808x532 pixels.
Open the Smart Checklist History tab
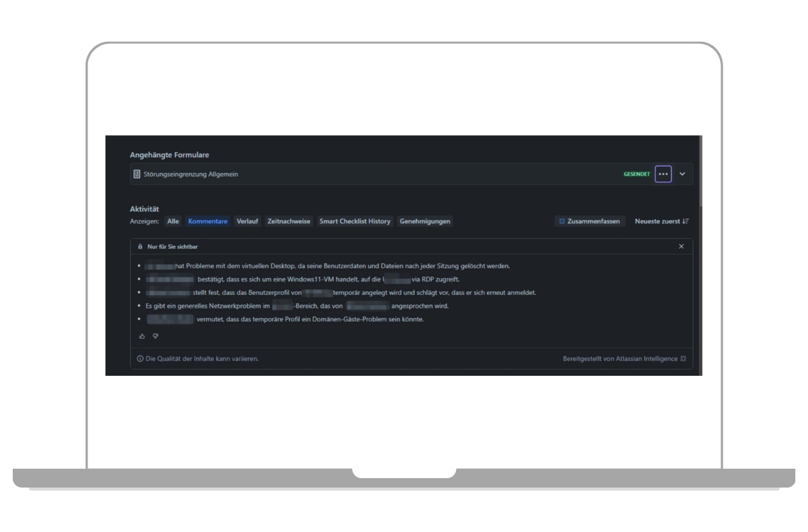pos(355,221)
